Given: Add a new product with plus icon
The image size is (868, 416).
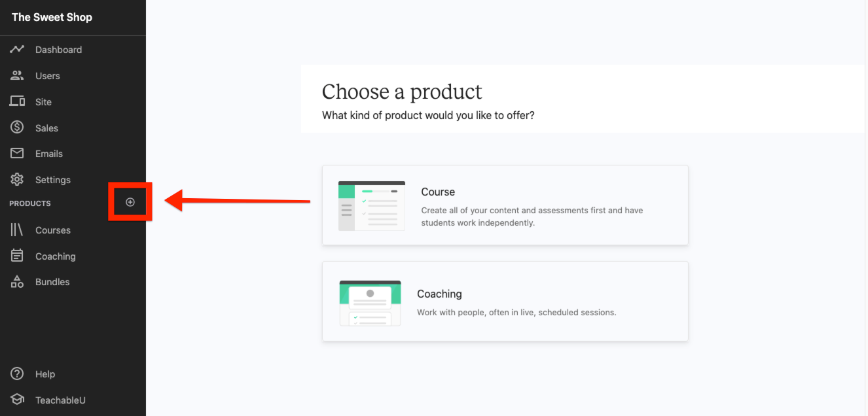Looking at the screenshot, I should pyautogui.click(x=130, y=202).
